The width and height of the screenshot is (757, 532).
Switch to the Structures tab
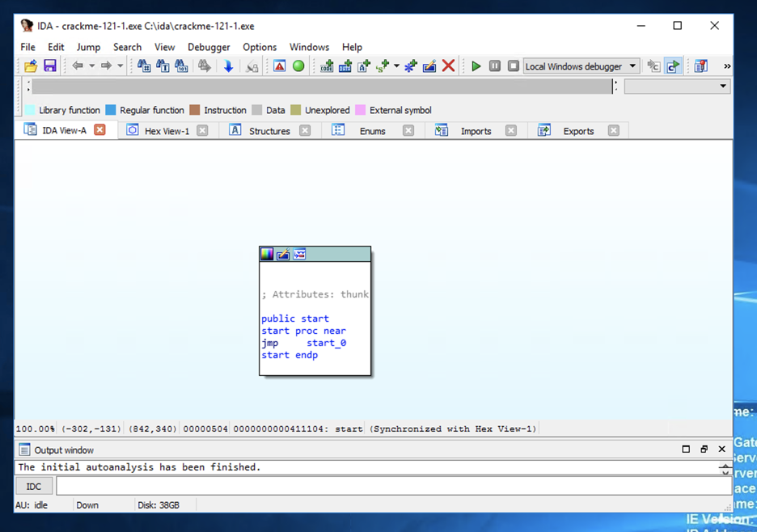point(269,131)
